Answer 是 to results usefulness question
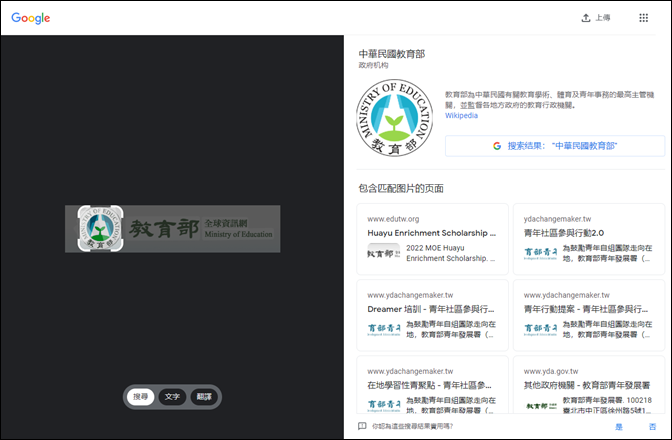 [618, 427]
